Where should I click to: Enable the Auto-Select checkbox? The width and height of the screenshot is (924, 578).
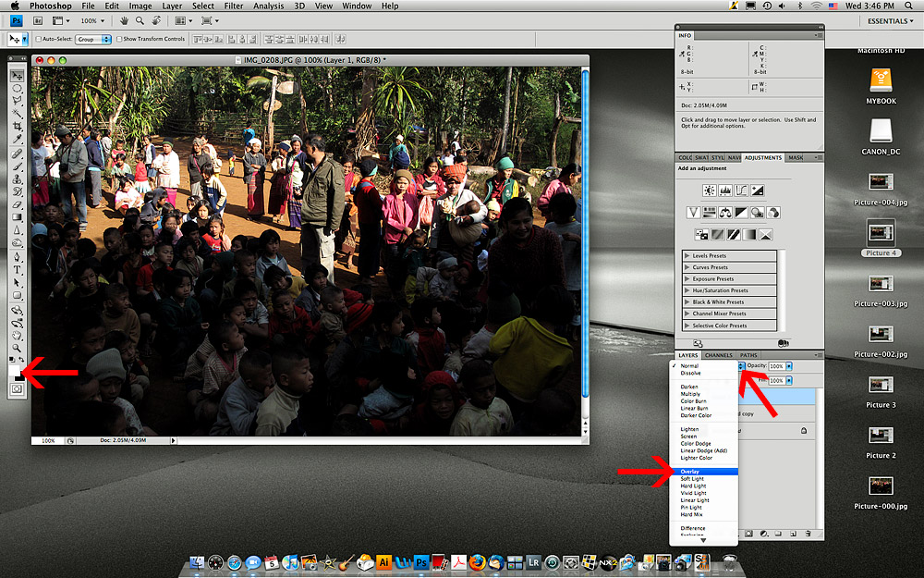pos(38,40)
